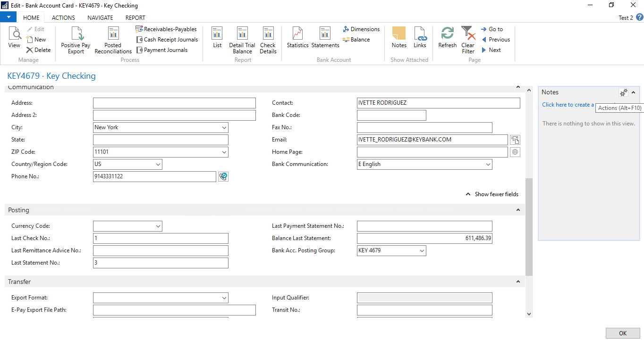Open the Help question mark icon
Viewport: 644px width, 341px height.
[639, 17]
